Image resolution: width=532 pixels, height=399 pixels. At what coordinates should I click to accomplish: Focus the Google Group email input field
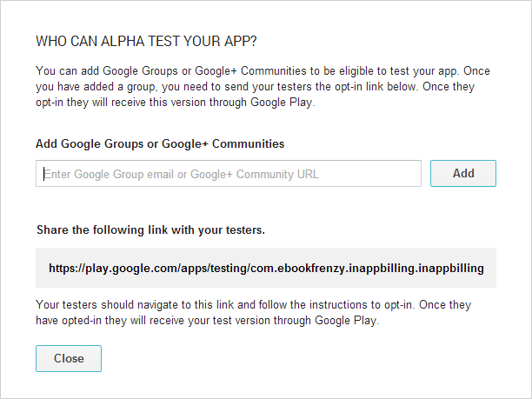point(229,173)
